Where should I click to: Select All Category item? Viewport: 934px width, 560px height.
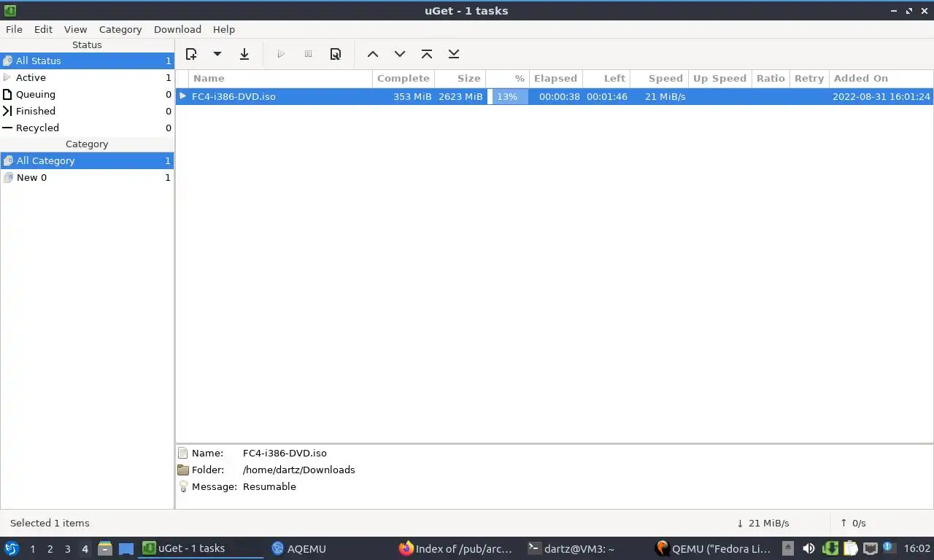coord(87,160)
